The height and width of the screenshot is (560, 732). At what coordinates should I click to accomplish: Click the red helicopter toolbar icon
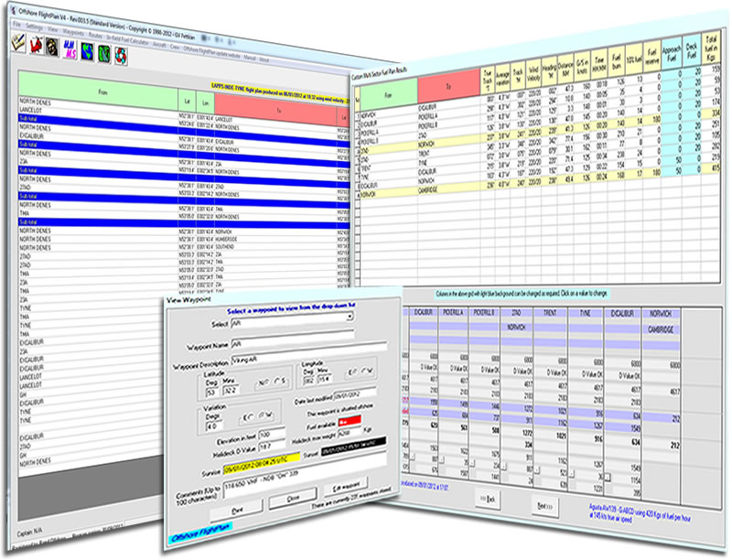(x=36, y=45)
